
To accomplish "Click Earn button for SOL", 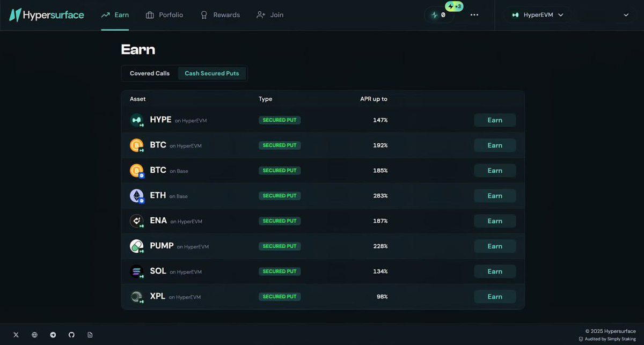I will [x=495, y=271].
